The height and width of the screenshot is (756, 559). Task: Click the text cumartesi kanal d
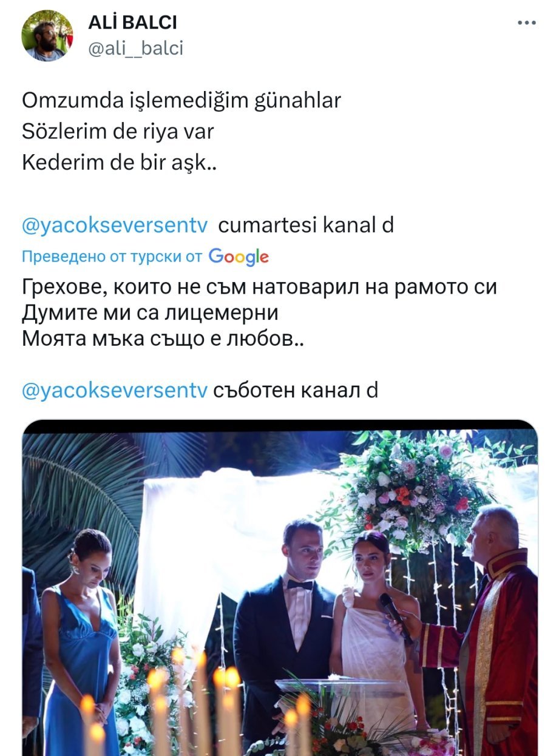pos(306,226)
